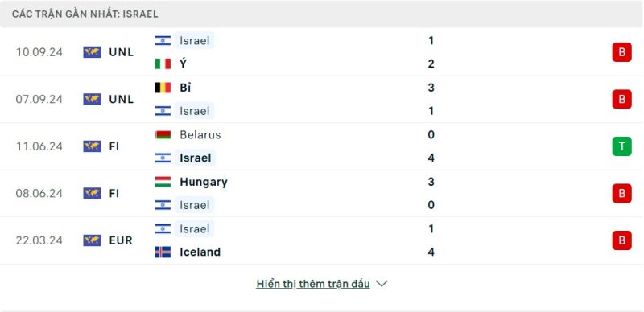Screen dimensions: 644x312
Task: Click EUR competition icon on 22.03.24 row
Action: [x=92, y=240]
